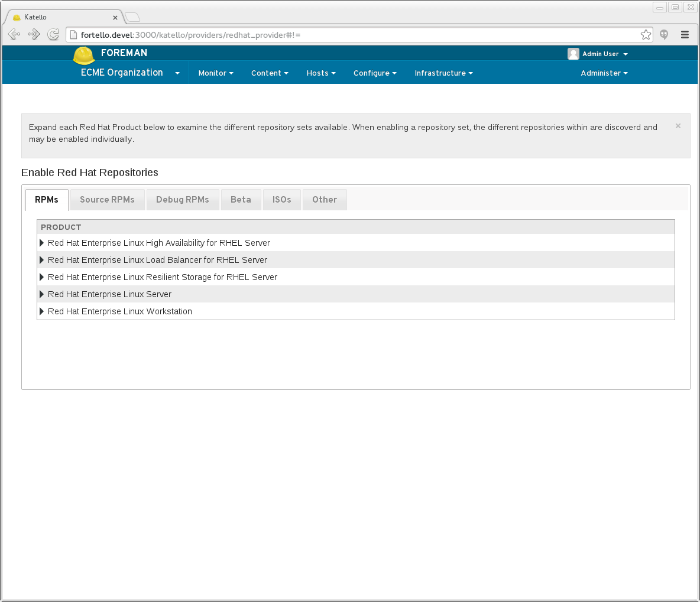Switch to Source RPMs tab
Screen dimensions: 700x602
click(107, 200)
